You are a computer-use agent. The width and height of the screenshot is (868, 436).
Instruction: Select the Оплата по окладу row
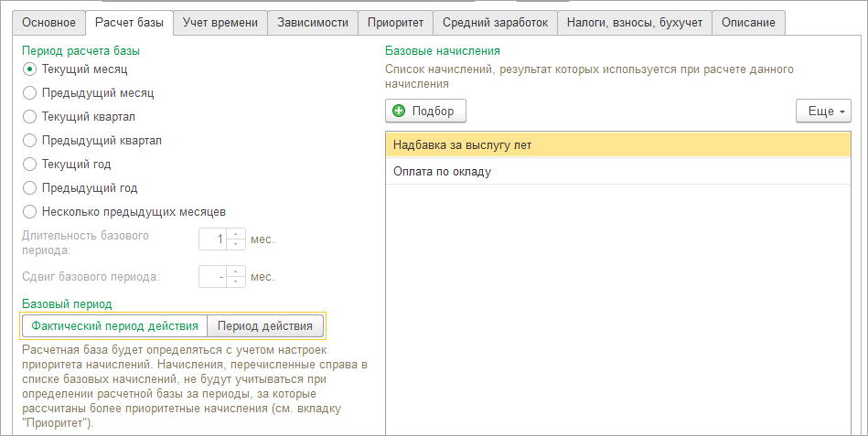tap(442, 171)
